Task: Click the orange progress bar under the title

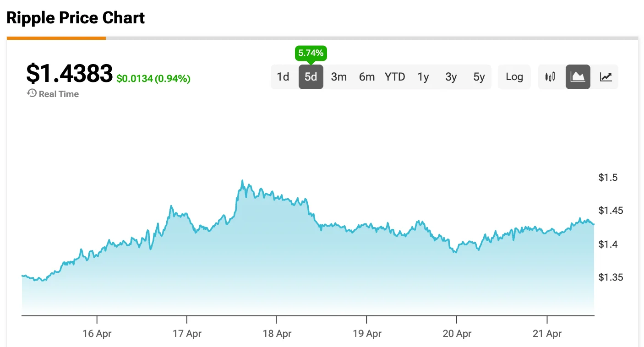Action: click(x=56, y=38)
